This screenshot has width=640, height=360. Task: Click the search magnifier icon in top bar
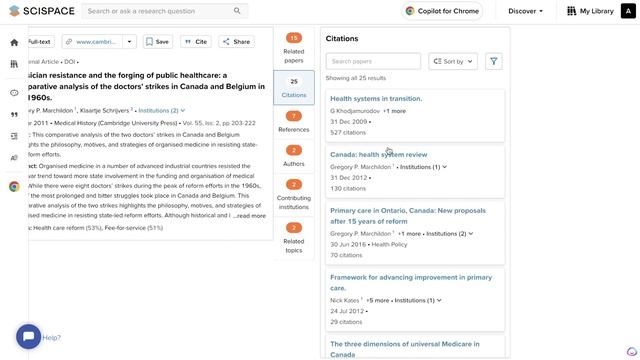coord(237,11)
